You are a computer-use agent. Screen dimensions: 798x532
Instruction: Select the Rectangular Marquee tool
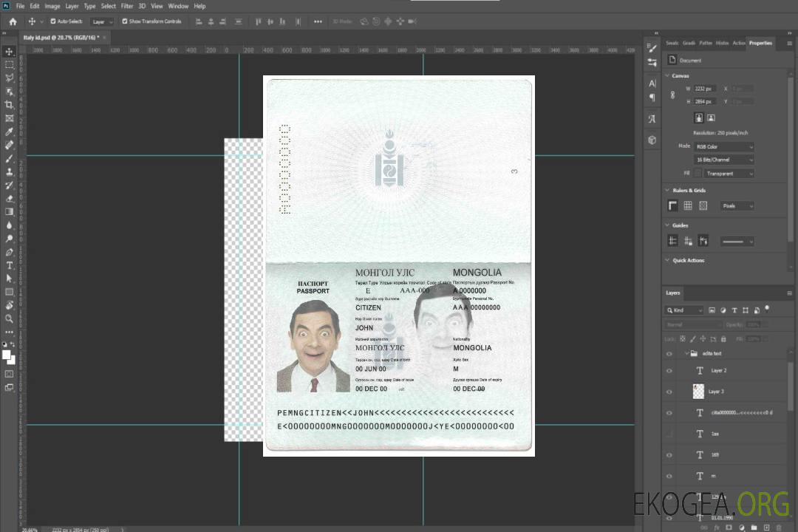tap(9, 65)
